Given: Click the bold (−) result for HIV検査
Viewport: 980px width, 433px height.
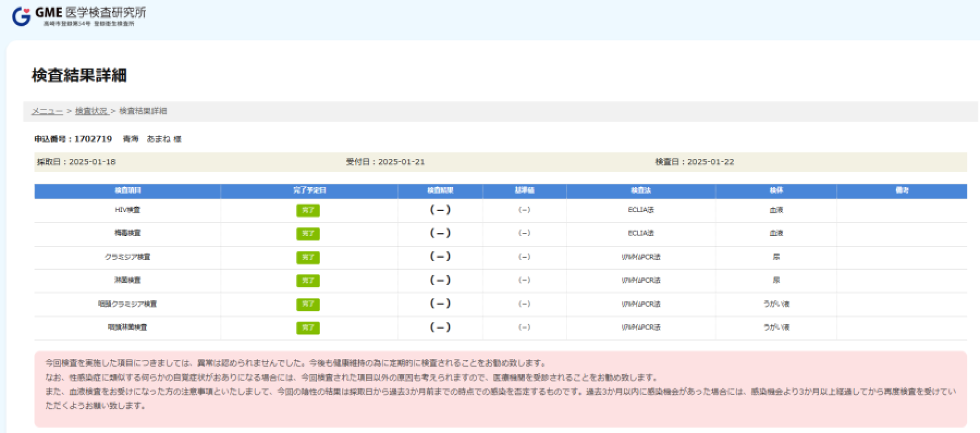Looking at the screenshot, I should click(440, 210).
